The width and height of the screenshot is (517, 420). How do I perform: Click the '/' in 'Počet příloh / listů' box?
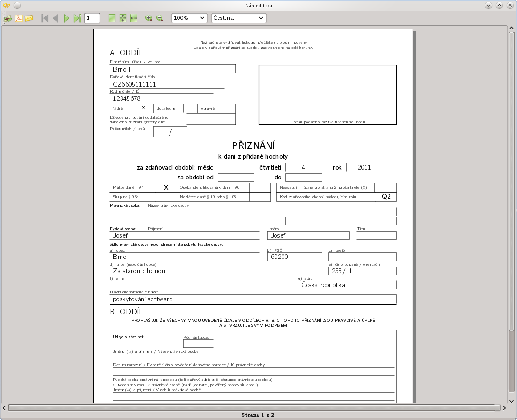pyautogui.click(x=170, y=132)
